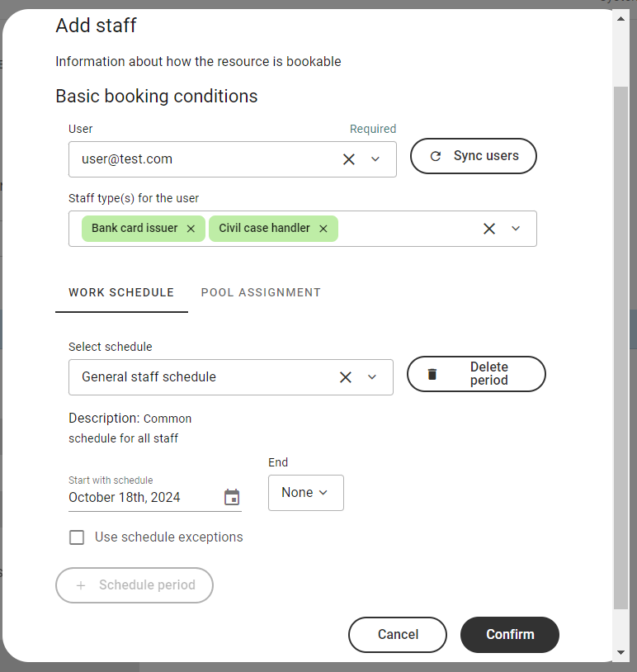Cancel the Add staff dialog

tap(398, 635)
